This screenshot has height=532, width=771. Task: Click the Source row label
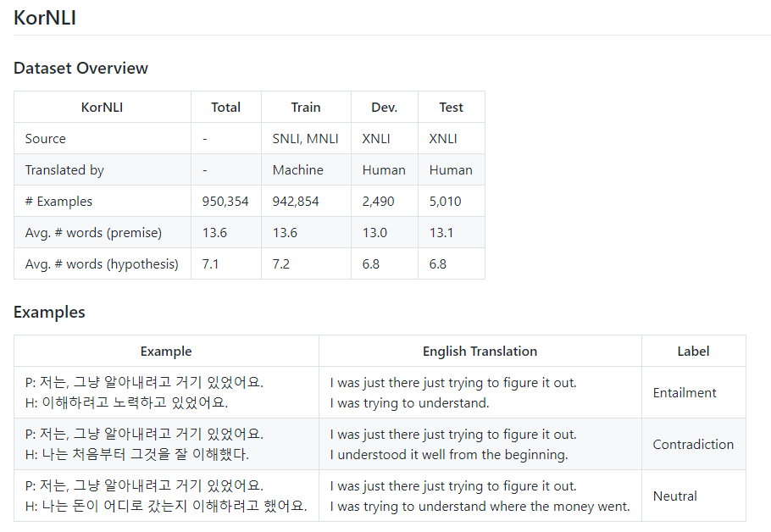tap(45, 139)
